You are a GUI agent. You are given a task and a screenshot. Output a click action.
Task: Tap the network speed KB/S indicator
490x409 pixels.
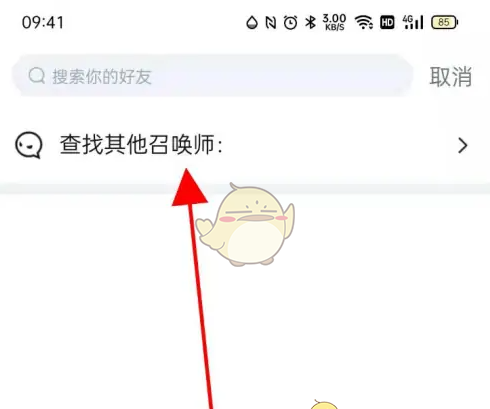point(334,22)
